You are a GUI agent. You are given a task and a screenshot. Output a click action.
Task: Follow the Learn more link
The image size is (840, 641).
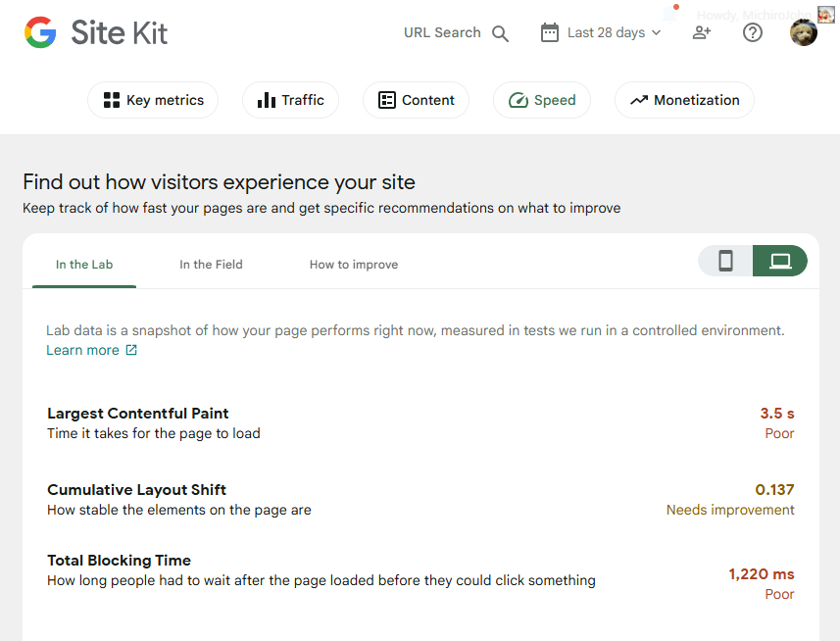click(82, 350)
